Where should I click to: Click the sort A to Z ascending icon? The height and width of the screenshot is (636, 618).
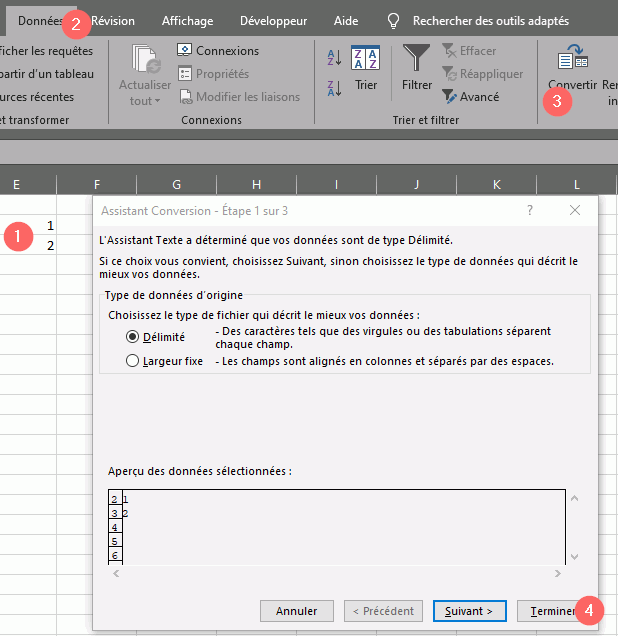tap(334, 59)
